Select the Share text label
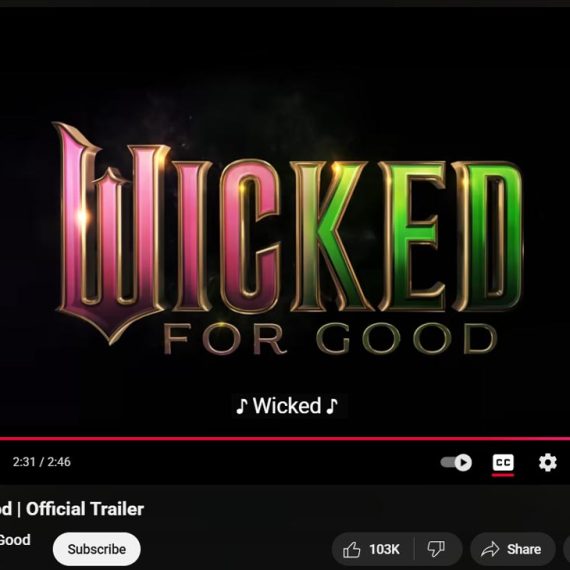Screen dimensions: 570x570 pyautogui.click(x=524, y=549)
